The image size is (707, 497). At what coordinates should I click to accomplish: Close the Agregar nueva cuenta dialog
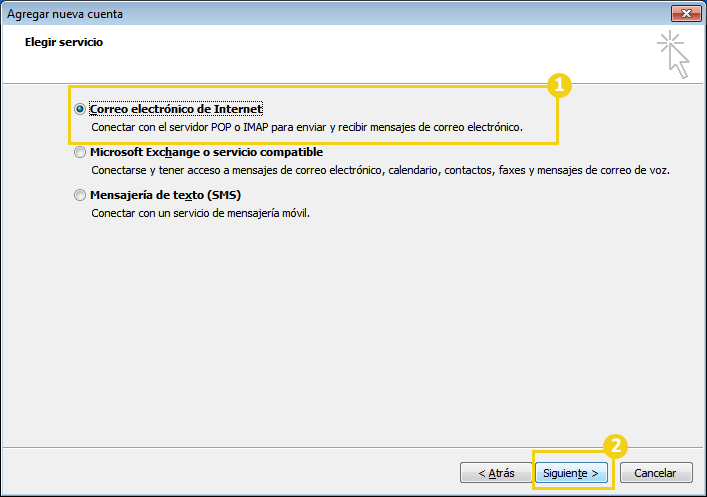pos(686,14)
